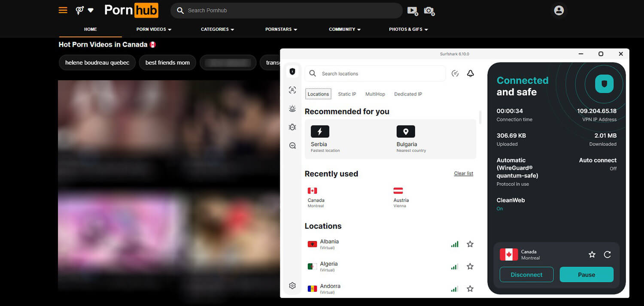Click the locations list scrollbar in Surfshark
Image resolution: width=644 pixels, height=306 pixels.
[480, 117]
